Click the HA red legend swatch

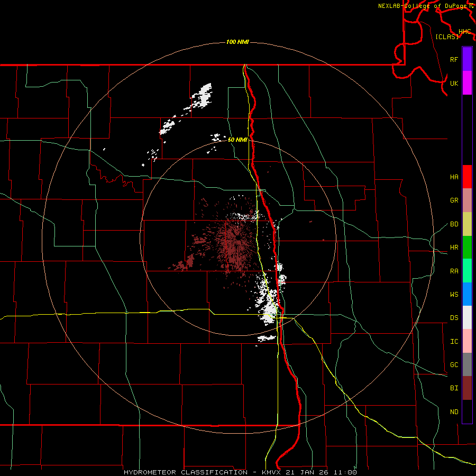[x=467, y=177]
